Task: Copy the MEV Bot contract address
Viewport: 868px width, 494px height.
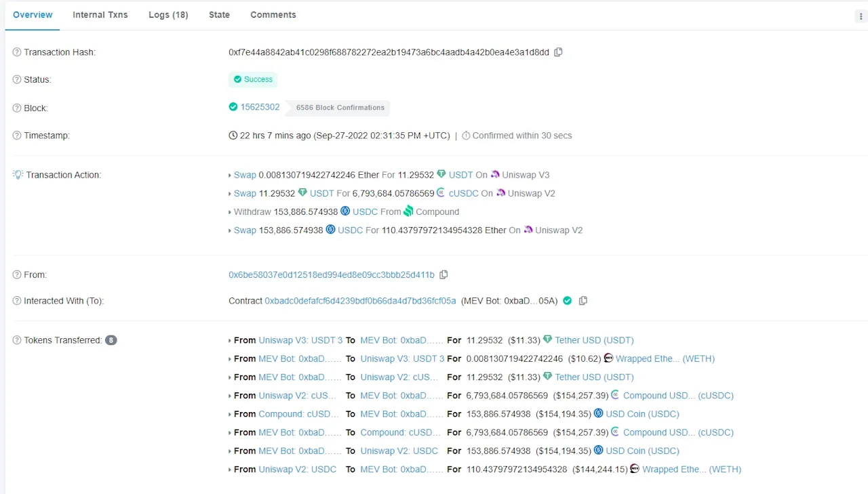Action: point(583,301)
